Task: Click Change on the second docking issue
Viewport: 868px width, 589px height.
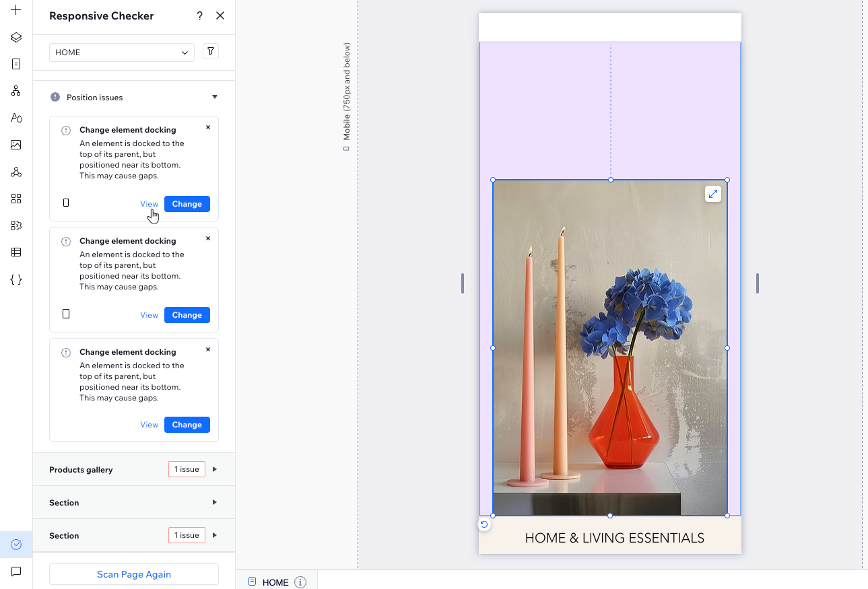Action: (x=187, y=315)
